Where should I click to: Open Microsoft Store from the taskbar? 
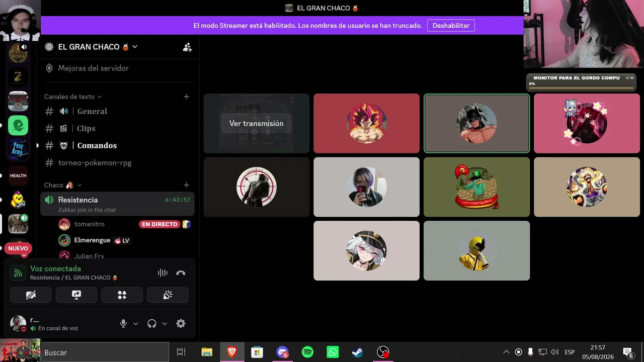tap(257, 352)
